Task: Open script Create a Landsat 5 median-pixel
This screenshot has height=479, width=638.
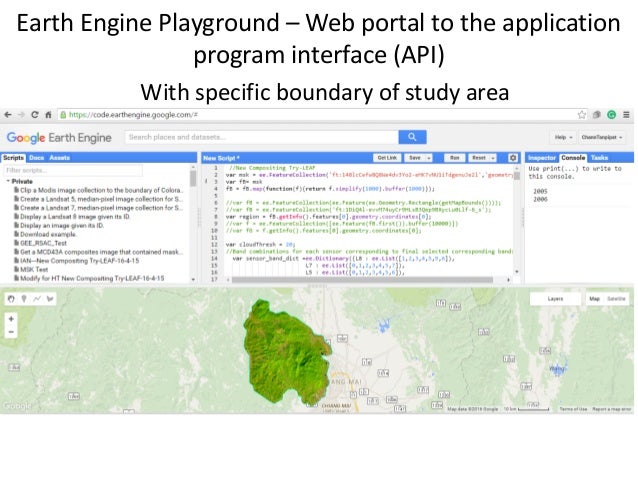Action: (x=98, y=199)
